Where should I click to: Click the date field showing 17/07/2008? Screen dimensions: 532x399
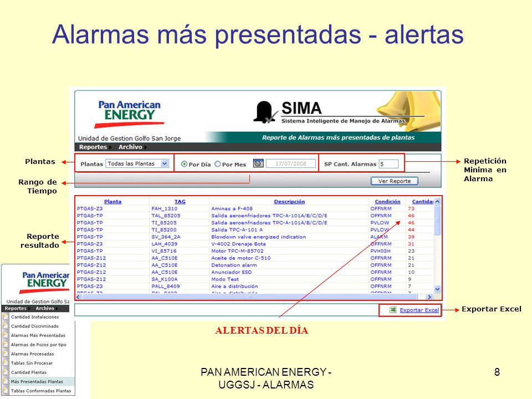coord(291,163)
